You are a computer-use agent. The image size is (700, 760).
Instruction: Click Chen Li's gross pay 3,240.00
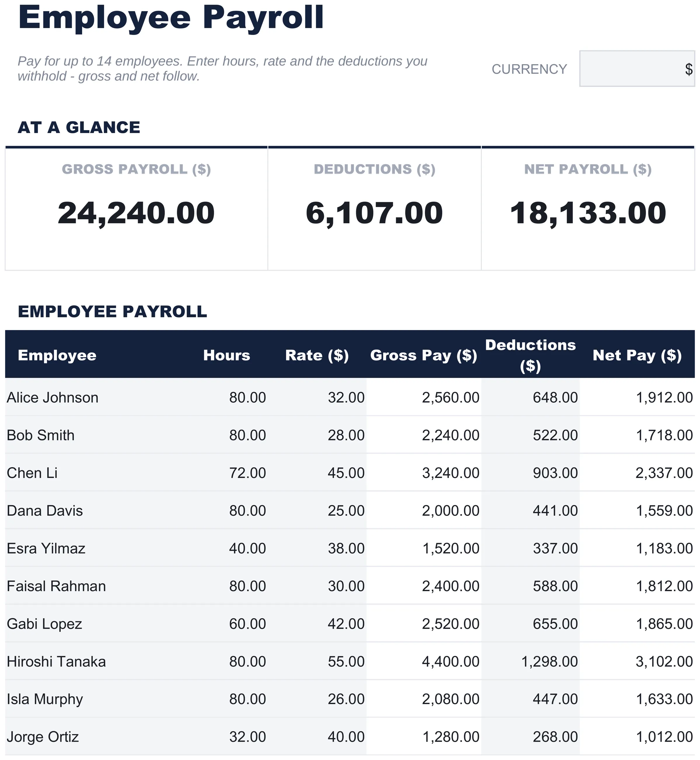(451, 473)
